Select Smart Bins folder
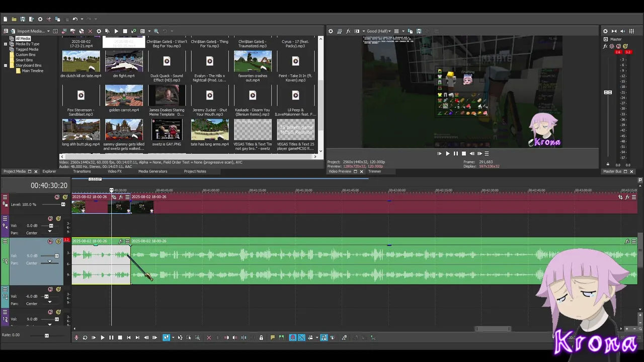Screen dimensions: 644x362 (24, 60)
